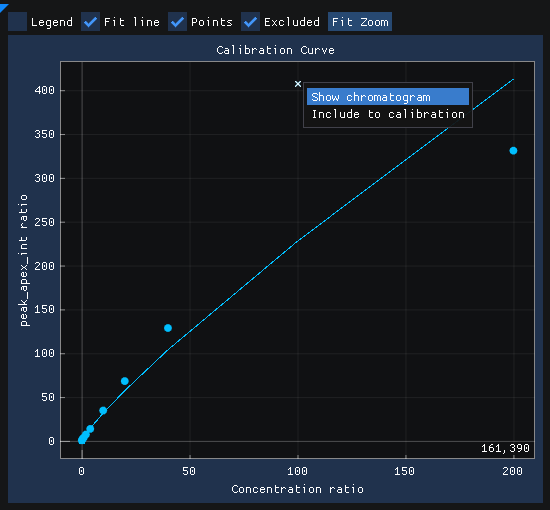The height and width of the screenshot is (510, 550).
Task: Uncheck the Fit line checkbox
Action: point(90,22)
